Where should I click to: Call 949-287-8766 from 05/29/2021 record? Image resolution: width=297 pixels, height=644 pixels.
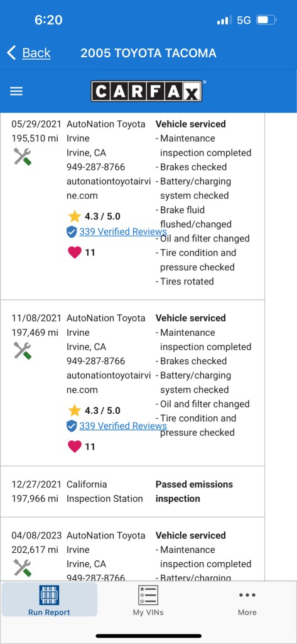point(96,167)
